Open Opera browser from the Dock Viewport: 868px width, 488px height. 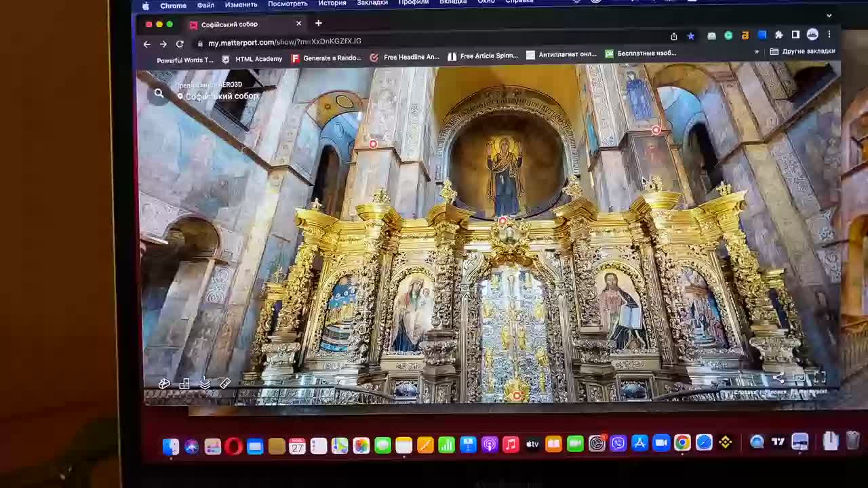[x=233, y=446]
